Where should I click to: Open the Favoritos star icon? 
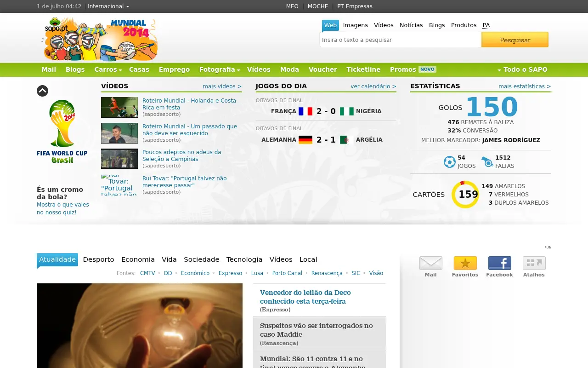(x=465, y=263)
